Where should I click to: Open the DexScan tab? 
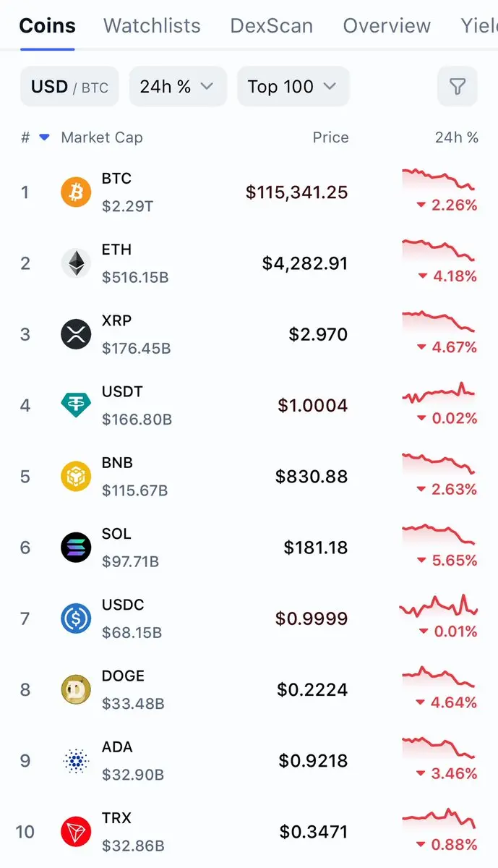[272, 26]
